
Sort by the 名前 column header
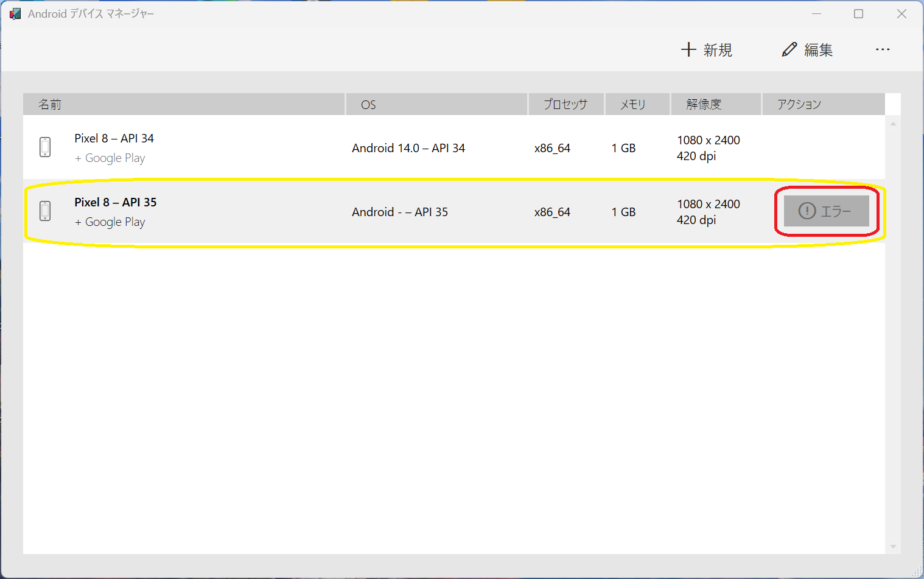(184, 104)
